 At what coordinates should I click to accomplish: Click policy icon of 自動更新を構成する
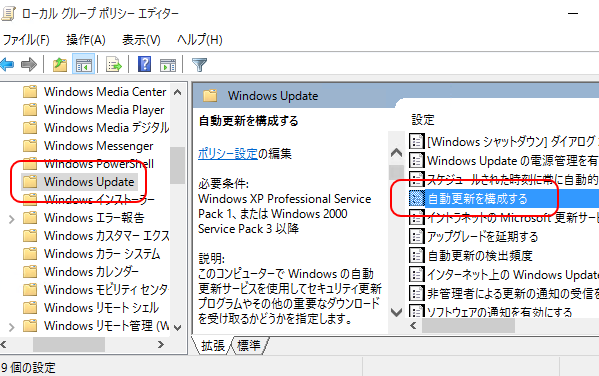[x=416, y=199]
